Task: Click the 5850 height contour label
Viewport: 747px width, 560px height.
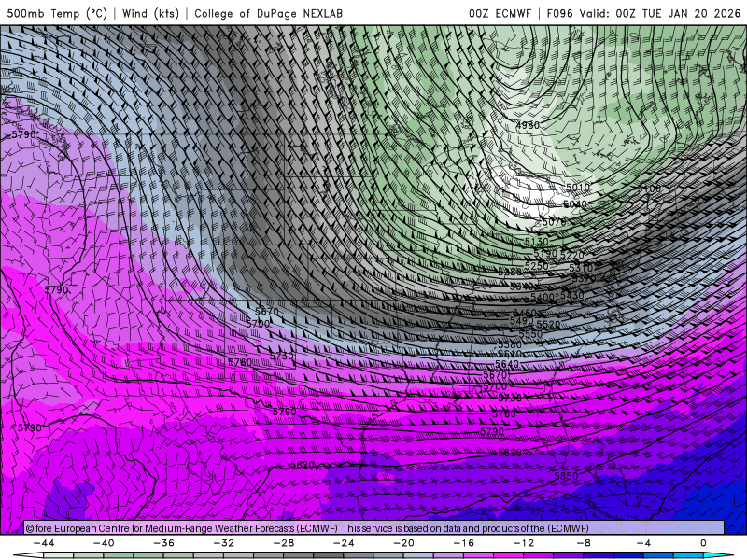Action: tap(566, 476)
